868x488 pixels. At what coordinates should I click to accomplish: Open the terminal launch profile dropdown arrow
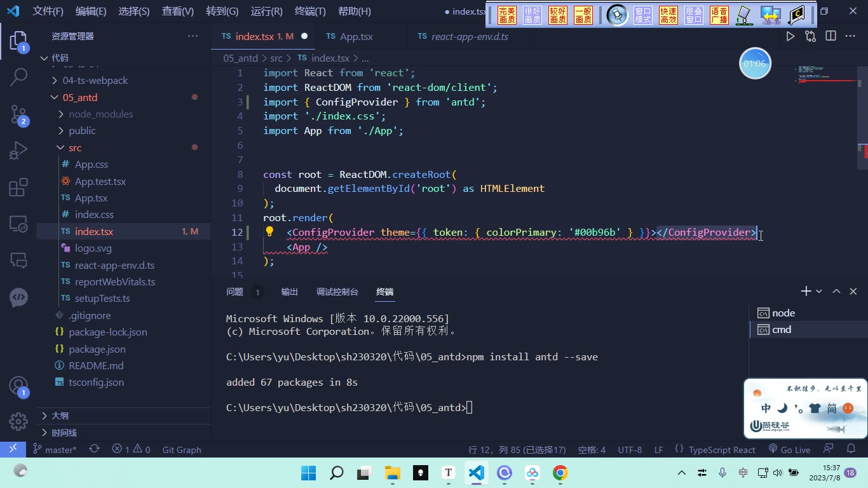(x=819, y=291)
